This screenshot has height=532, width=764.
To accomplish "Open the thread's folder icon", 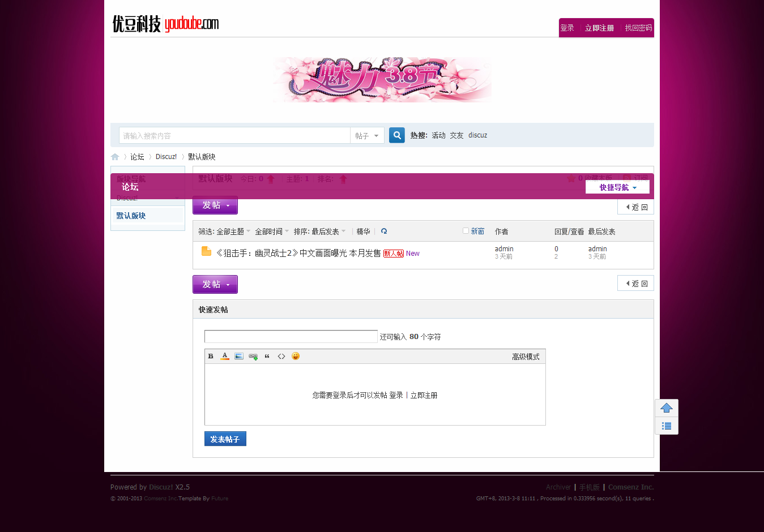I will click(x=206, y=251).
